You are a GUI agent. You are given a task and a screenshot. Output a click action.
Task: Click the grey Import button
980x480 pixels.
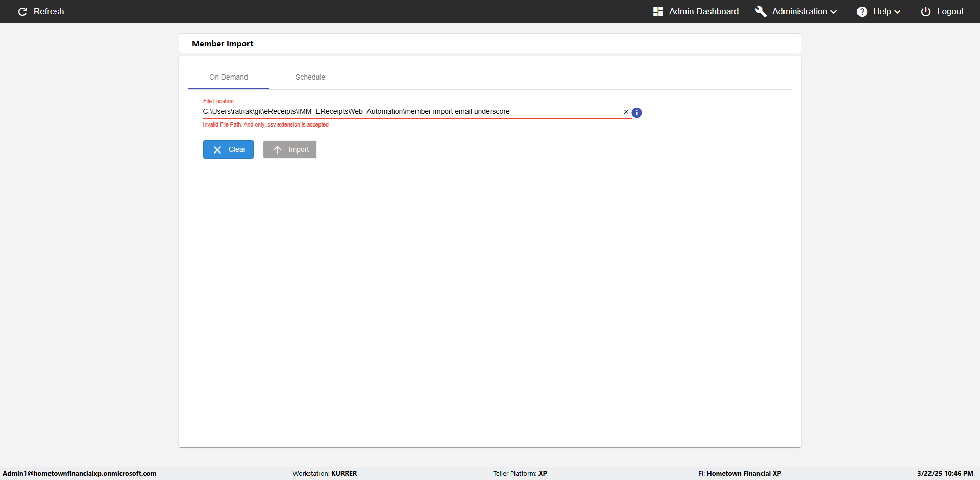pyautogui.click(x=290, y=149)
